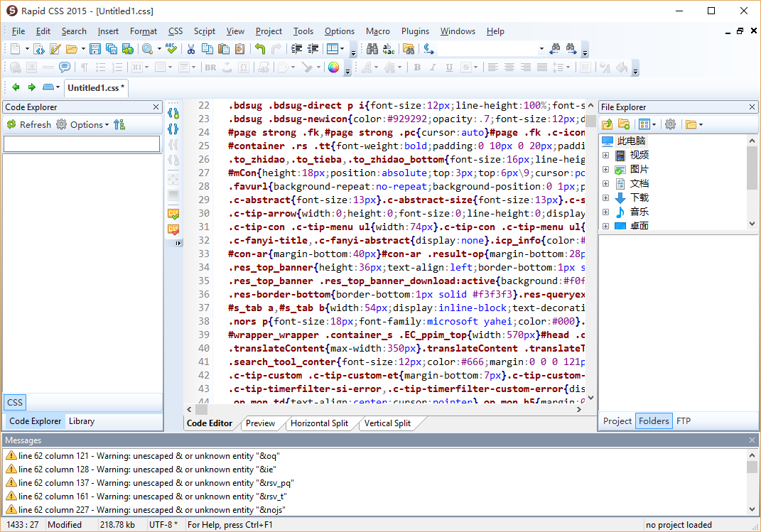Click the up-folder icon in File Explorer
761x532 pixels.
click(x=607, y=124)
